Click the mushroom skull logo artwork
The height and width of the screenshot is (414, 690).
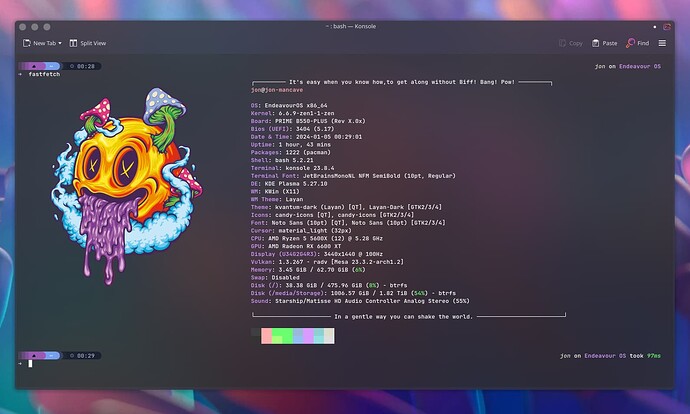pos(127,185)
